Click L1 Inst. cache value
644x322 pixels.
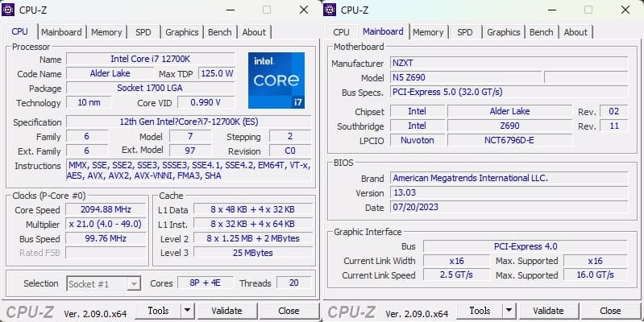tap(252, 224)
